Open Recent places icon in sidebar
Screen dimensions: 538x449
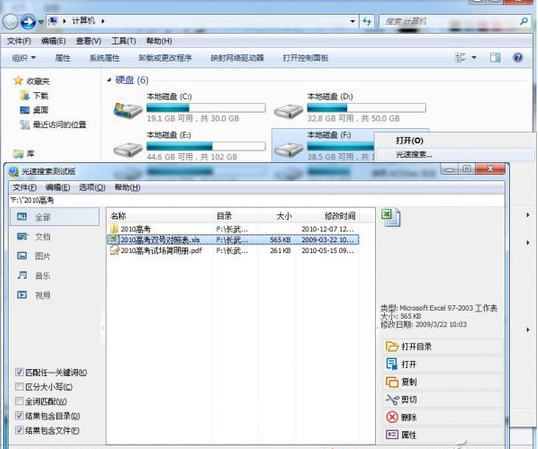point(25,125)
